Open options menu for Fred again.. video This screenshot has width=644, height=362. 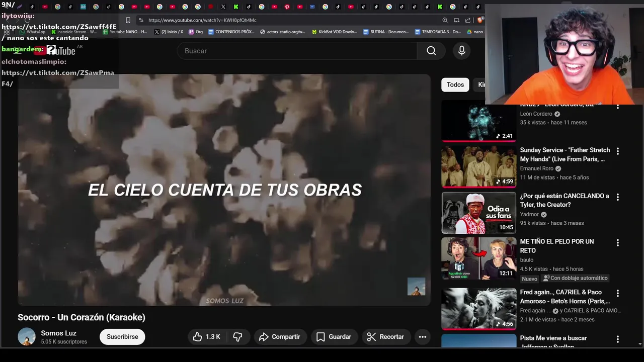pyautogui.click(x=617, y=293)
